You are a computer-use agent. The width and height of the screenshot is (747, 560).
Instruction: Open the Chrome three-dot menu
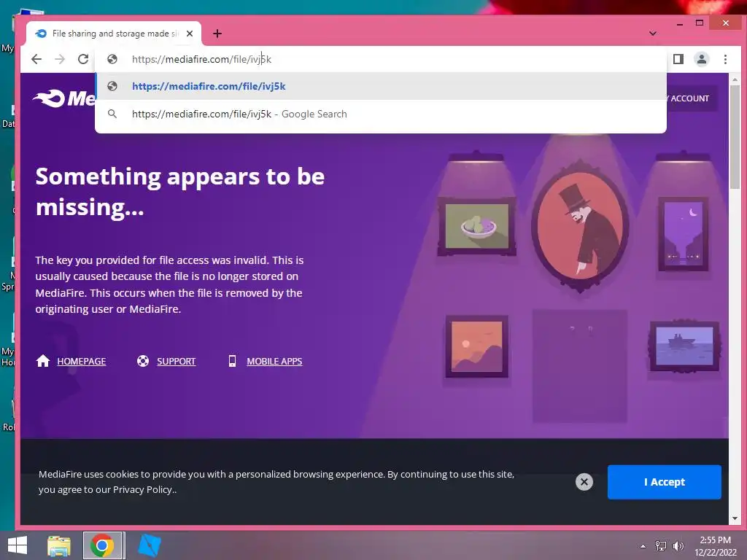(x=725, y=59)
